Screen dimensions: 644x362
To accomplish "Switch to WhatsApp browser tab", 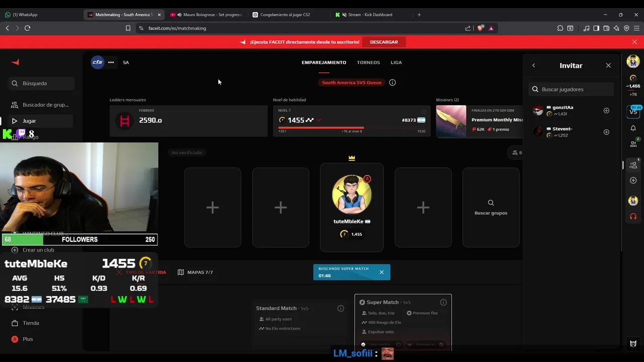I will pyautogui.click(x=40, y=15).
